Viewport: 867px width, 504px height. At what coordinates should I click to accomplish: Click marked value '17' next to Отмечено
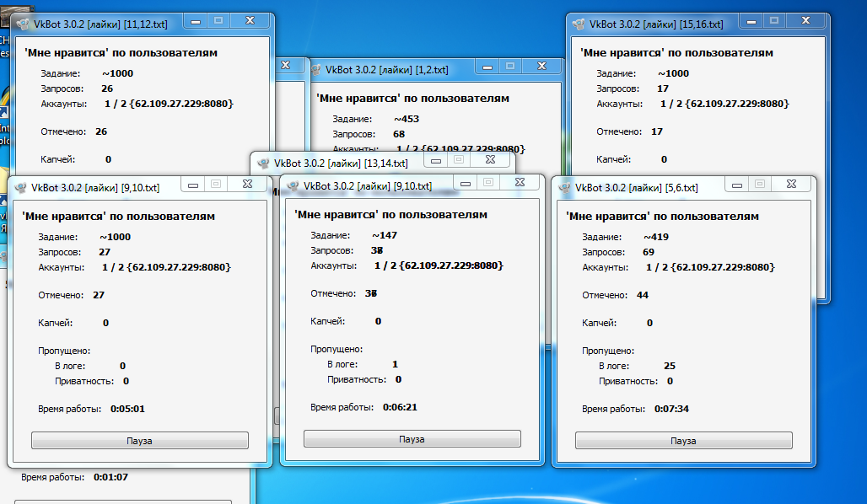[x=657, y=131]
